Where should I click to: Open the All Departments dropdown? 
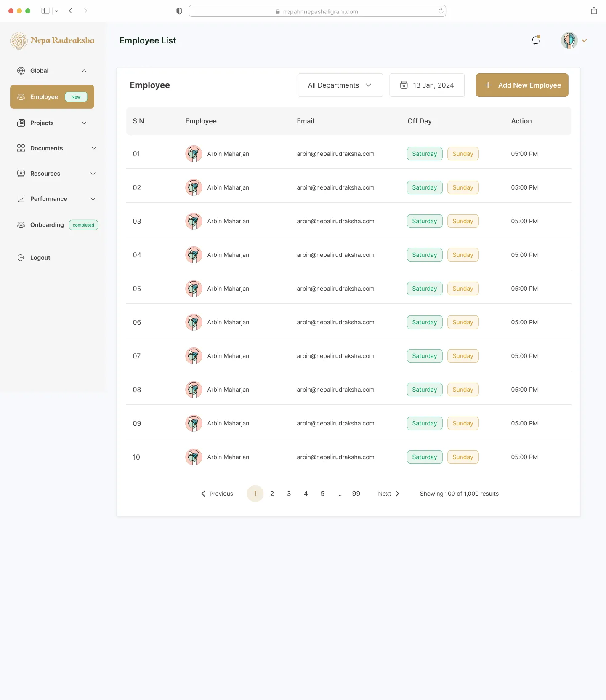(x=340, y=85)
